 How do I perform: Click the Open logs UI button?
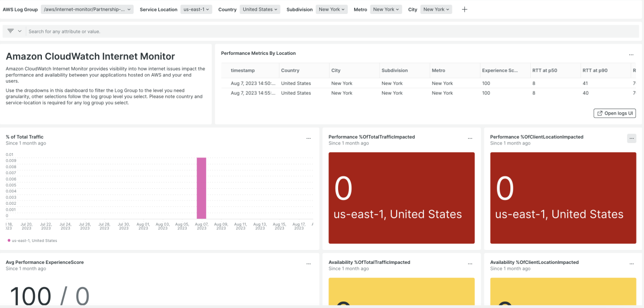615,113
